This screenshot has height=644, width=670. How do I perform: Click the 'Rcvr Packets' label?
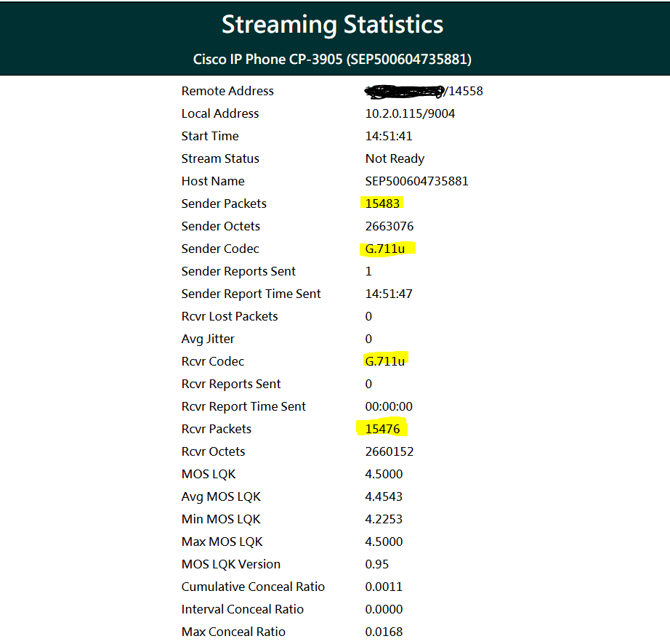click(x=217, y=429)
